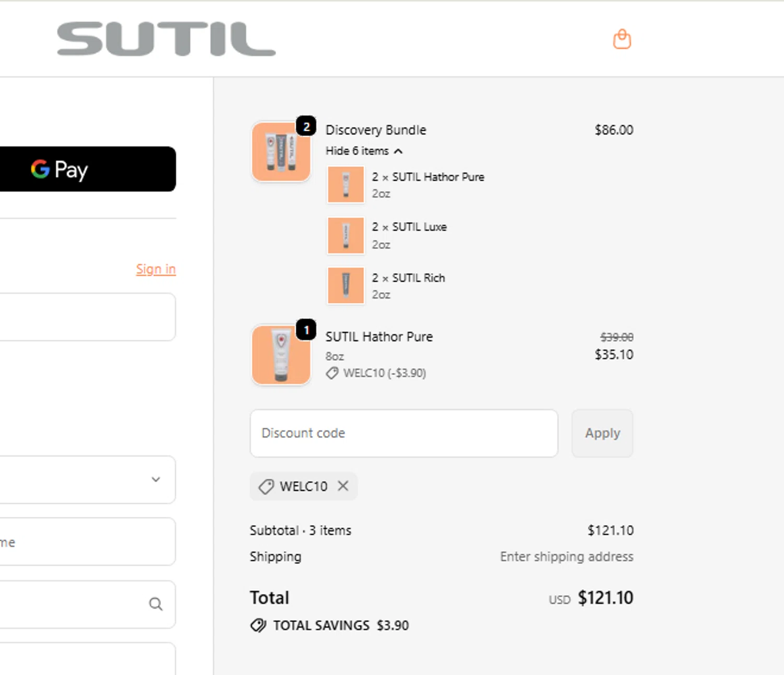784x675 pixels.
Task: Click the Sign in link
Action: point(156,269)
